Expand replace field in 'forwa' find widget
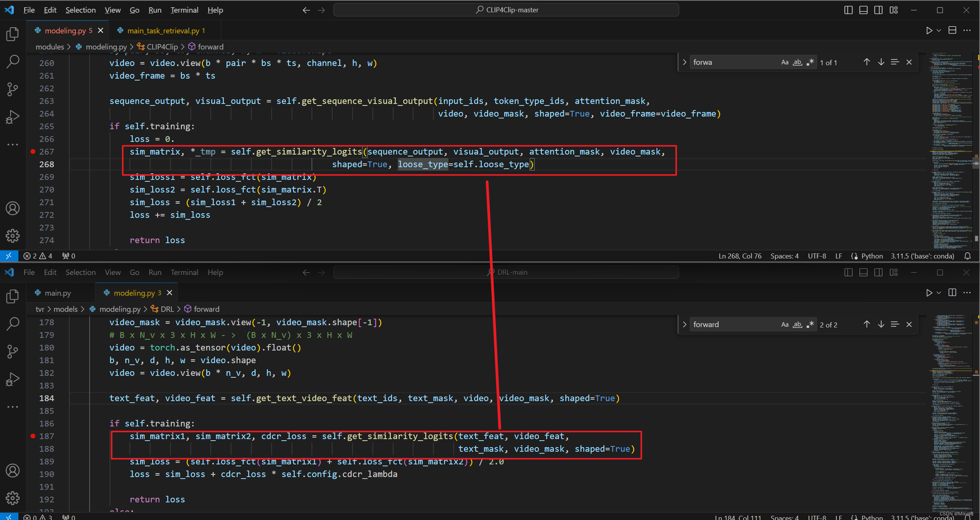The image size is (980, 520). click(x=685, y=62)
